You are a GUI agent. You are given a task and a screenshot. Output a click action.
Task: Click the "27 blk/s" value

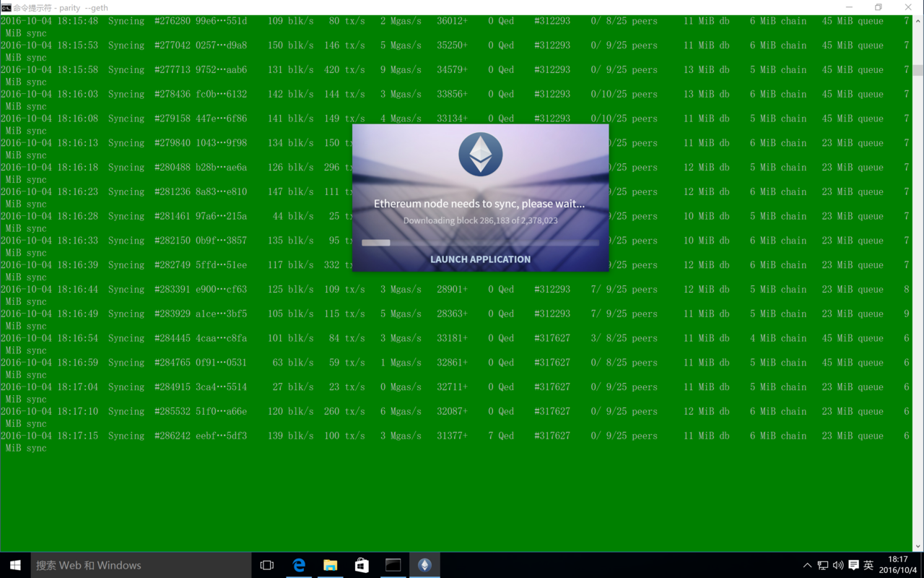(293, 387)
